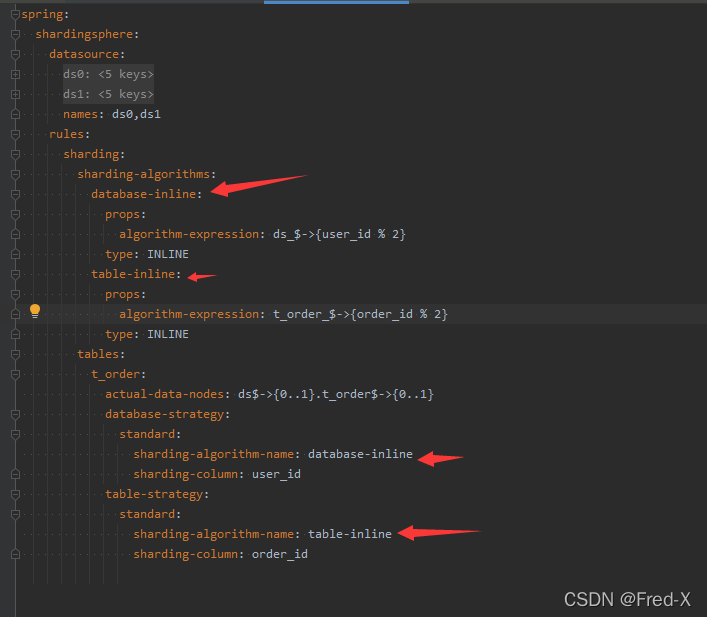707x617 pixels.
Task: Fold the rules section in gutter
Action: coord(15,134)
